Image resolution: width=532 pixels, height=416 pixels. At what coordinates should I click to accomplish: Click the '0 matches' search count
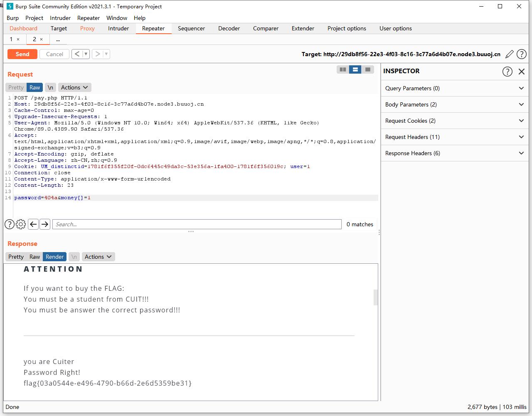point(360,224)
